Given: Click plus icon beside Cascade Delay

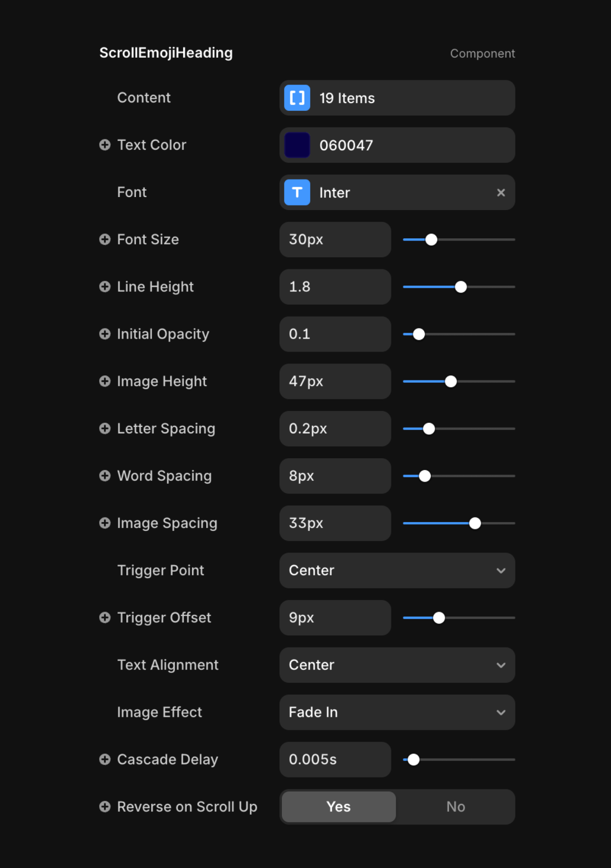Looking at the screenshot, I should coord(105,759).
